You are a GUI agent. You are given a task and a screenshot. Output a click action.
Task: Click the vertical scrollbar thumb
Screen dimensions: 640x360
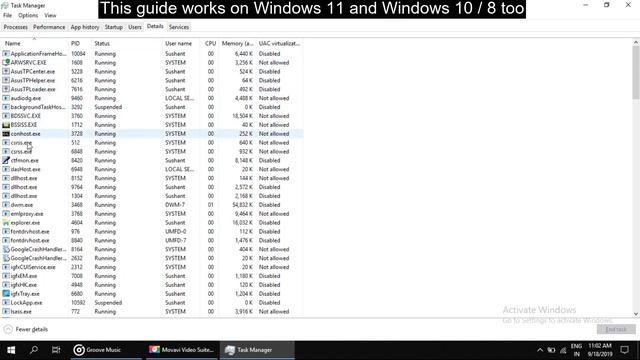636,72
